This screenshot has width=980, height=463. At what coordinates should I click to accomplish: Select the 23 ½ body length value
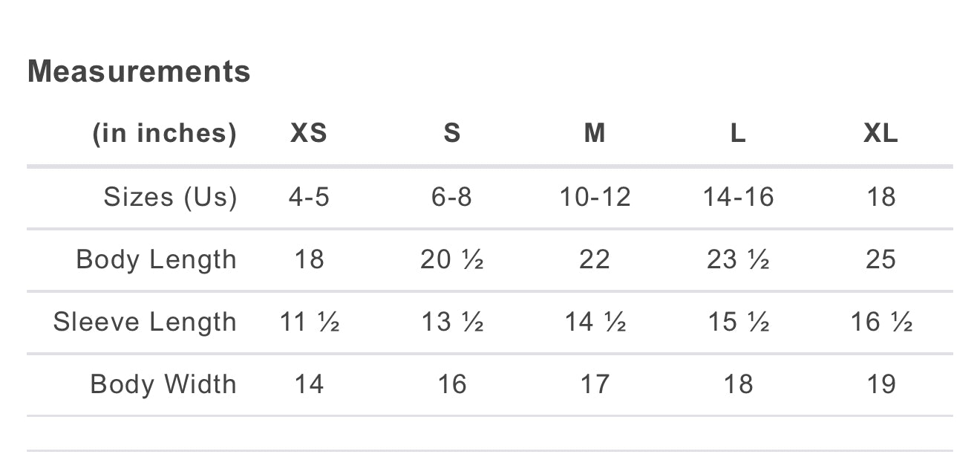coord(738,259)
